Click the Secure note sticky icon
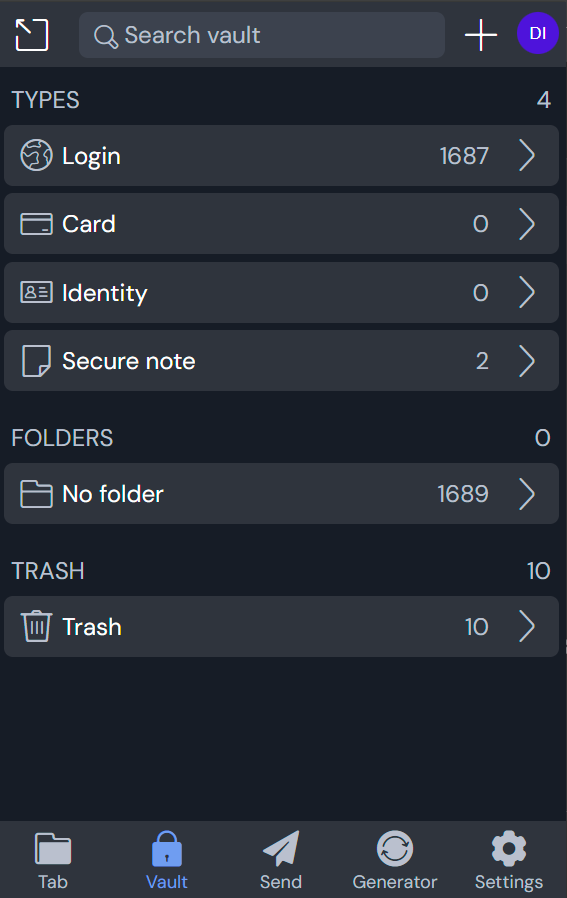The width and height of the screenshot is (567, 898). coord(36,360)
